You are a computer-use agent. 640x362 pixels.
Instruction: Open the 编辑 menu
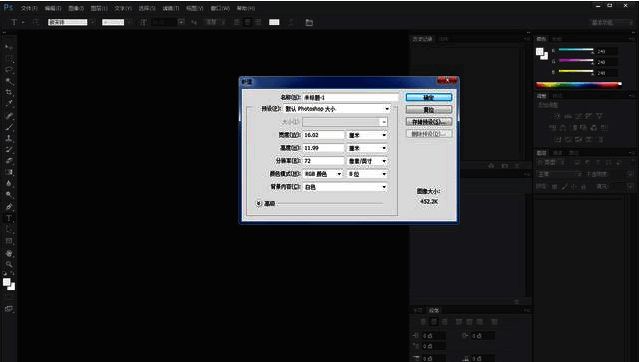point(53,8)
